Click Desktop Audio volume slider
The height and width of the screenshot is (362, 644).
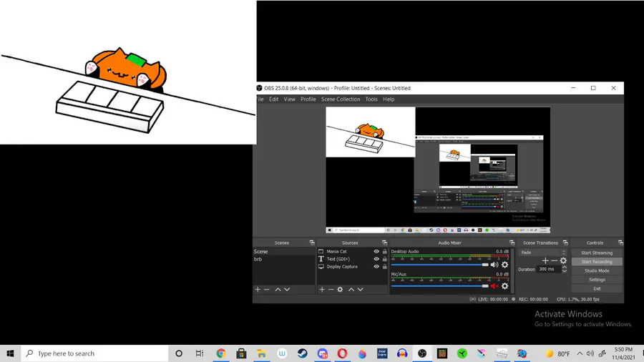pyautogui.click(x=440, y=265)
